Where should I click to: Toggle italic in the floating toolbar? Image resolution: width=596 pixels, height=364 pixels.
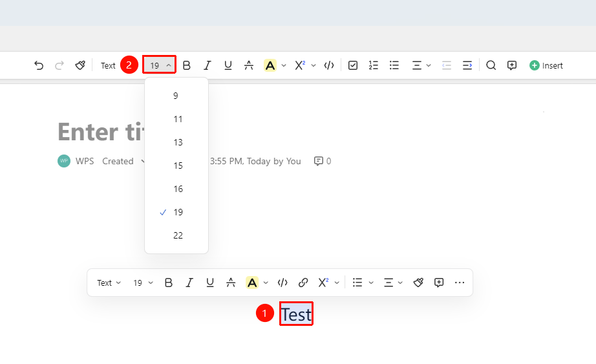(189, 283)
